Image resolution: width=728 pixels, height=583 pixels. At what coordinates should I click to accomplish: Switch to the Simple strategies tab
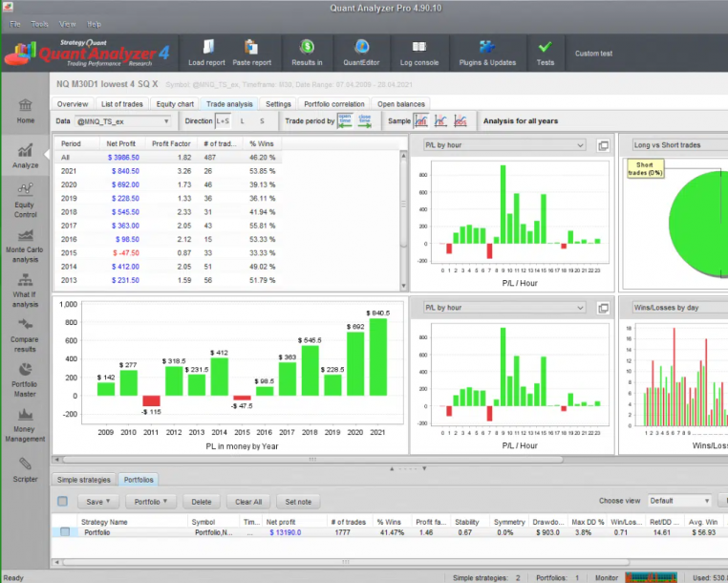point(84,480)
